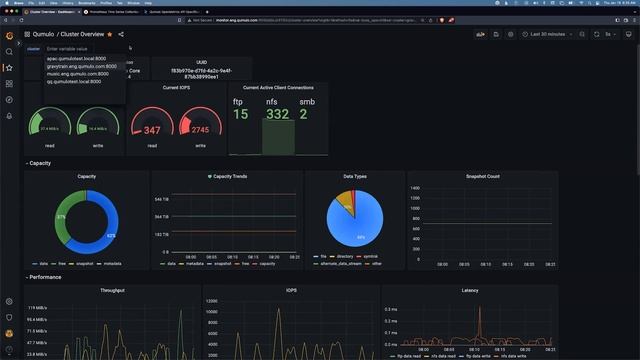Open the search dashboards icon in sidebar
The width and height of the screenshot is (640, 360).
[x=9, y=52]
